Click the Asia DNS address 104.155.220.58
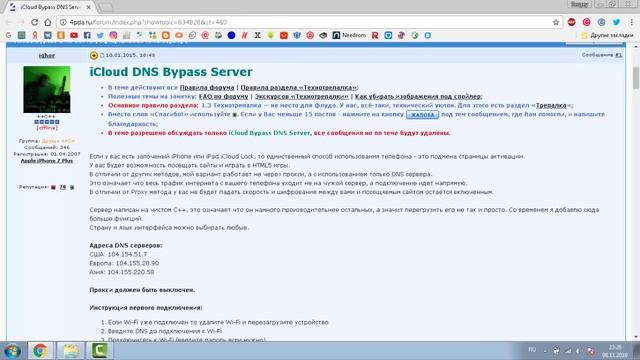This screenshot has height=360, width=640. click(x=131, y=272)
